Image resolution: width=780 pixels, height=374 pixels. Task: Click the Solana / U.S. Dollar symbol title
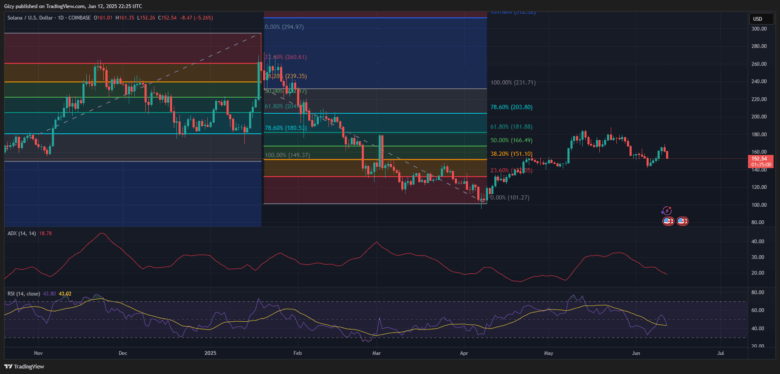[31, 18]
